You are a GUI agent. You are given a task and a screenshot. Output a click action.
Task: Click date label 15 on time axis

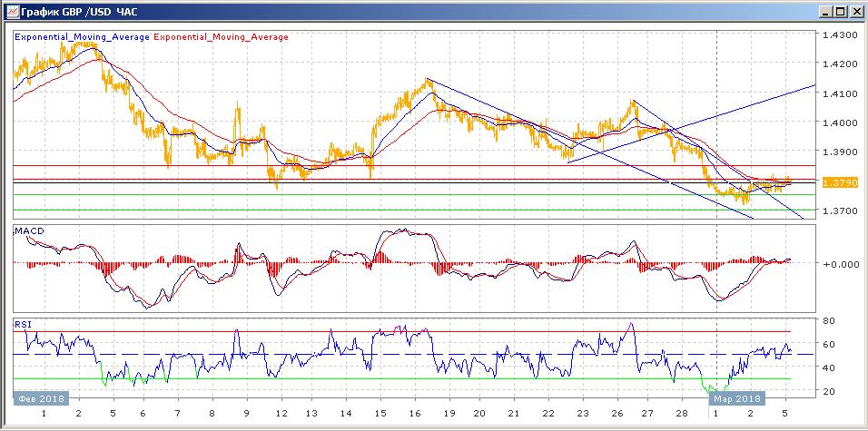(x=380, y=413)
